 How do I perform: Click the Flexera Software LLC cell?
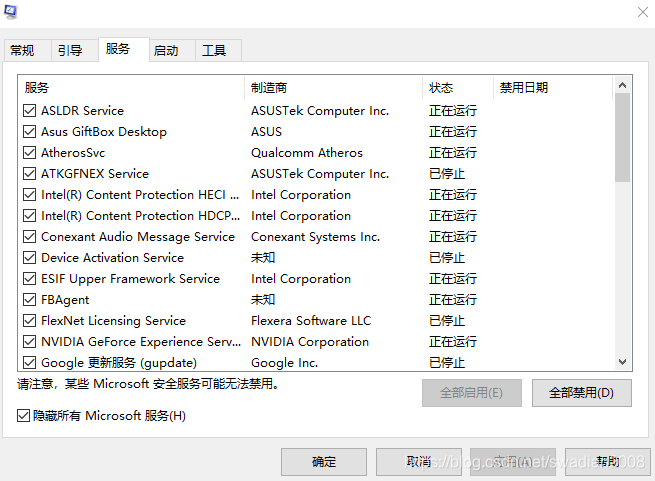311,321
